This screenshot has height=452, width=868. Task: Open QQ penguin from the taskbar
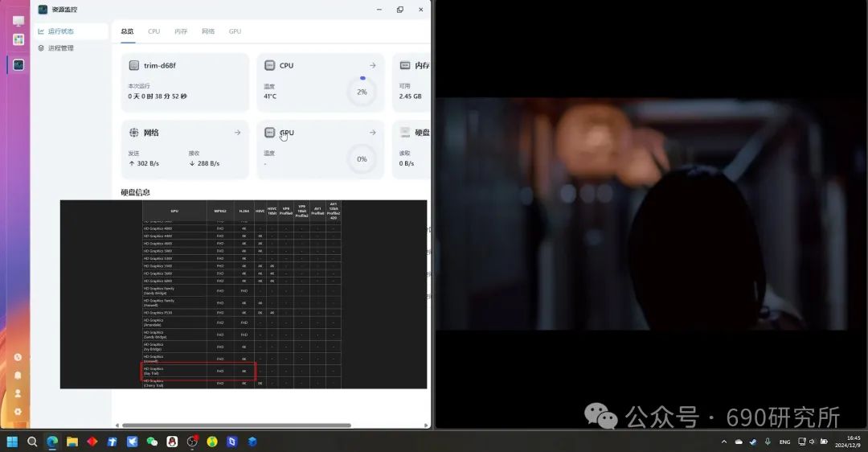pos(172,442)
